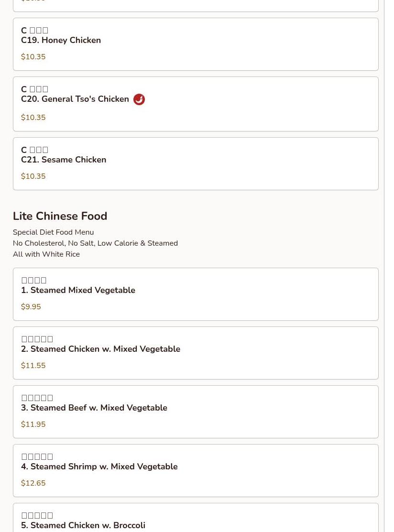Open the C19 Honey Chicken item
The image size is (394, 532).
pyautogui.click(x=61, y=41)
